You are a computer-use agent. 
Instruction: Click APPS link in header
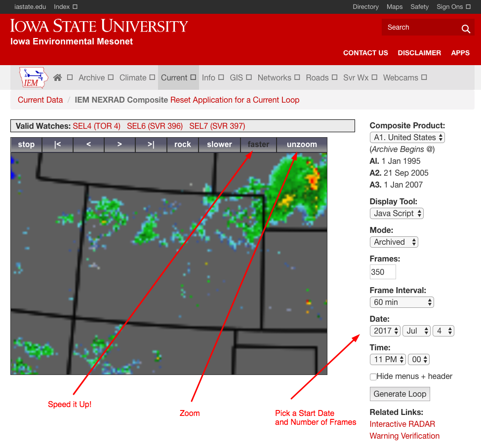tap(460, 53)
